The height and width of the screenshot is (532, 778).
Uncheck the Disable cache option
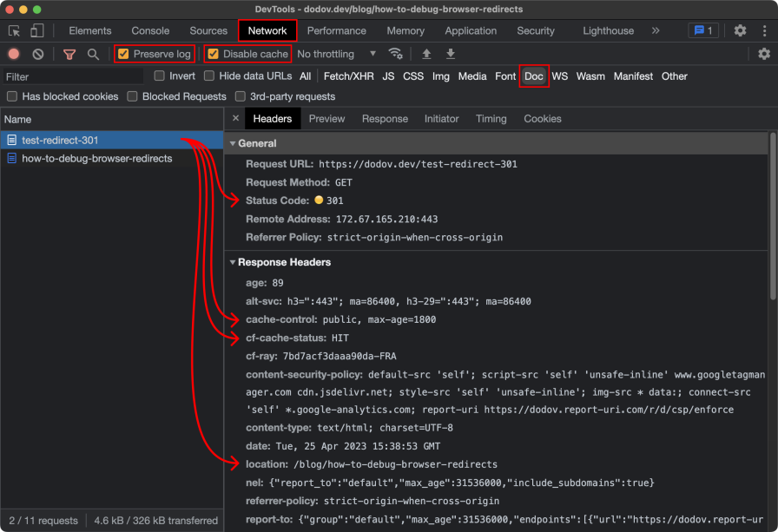[213, 53]
